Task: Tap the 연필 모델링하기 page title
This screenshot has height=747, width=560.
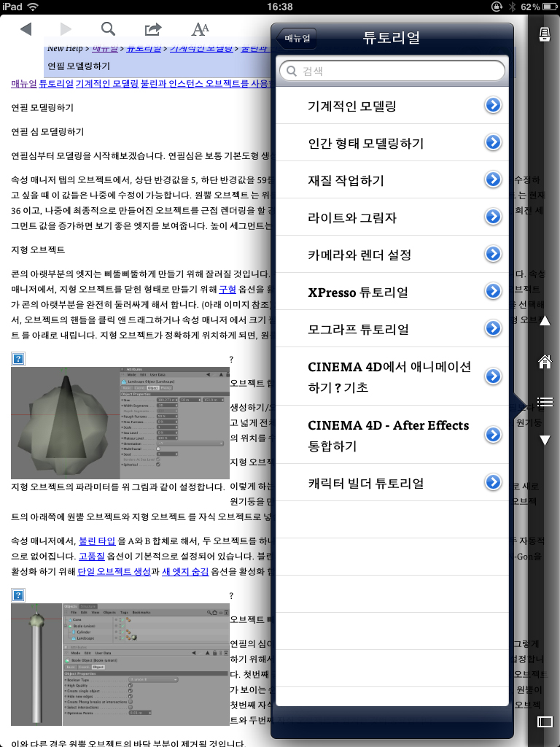Action: tap(79, 66)
